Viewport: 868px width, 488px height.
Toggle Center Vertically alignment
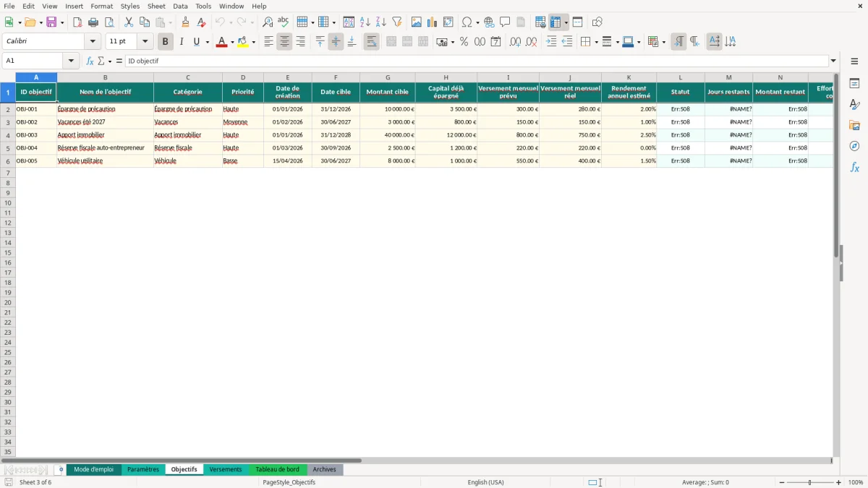[x=336, y=42]
